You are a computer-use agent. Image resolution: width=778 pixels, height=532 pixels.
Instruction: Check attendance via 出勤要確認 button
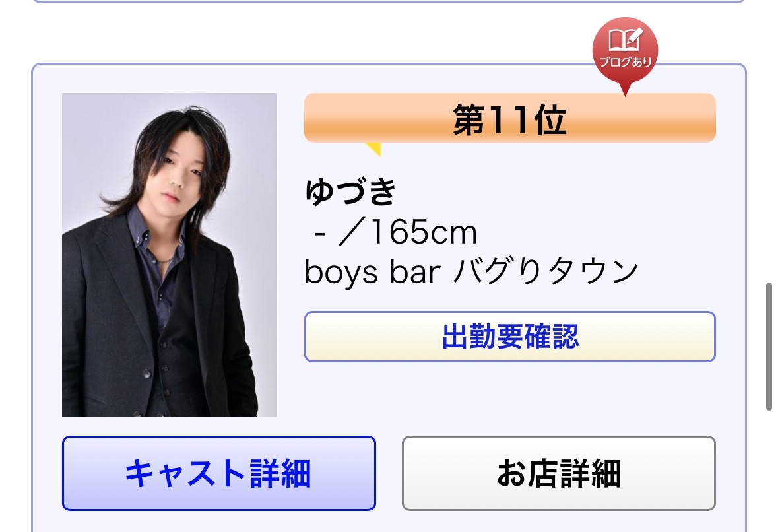click(509, 337)
